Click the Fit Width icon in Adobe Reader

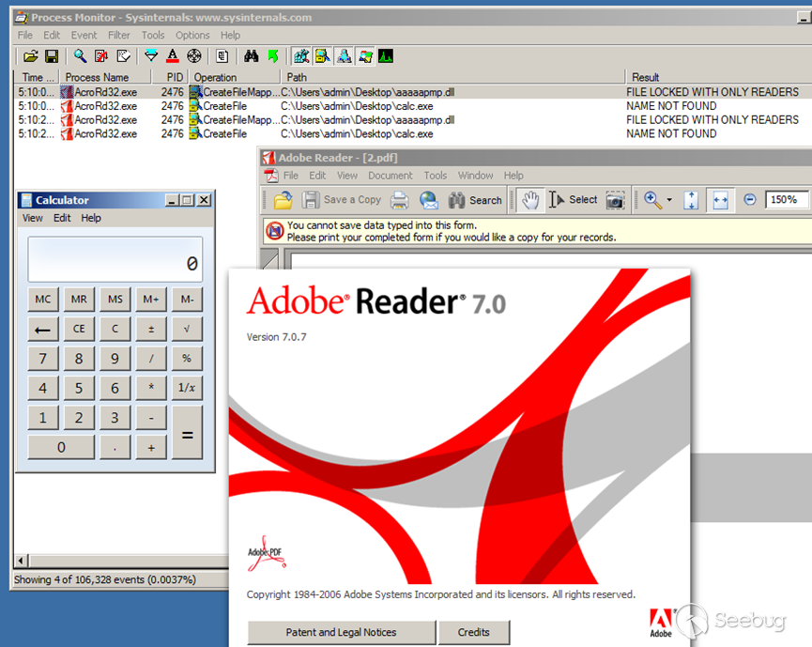click(720, 199)
